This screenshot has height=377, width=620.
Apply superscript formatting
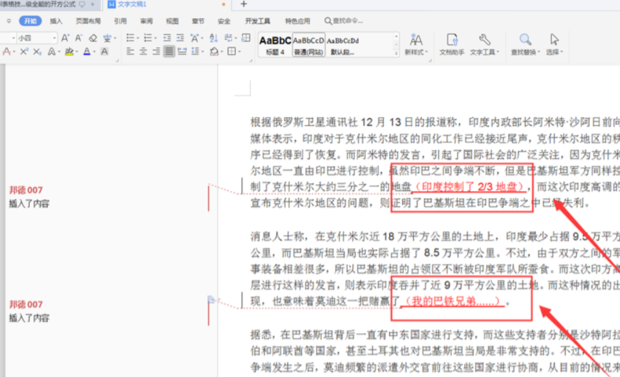[x=24, y=51]
